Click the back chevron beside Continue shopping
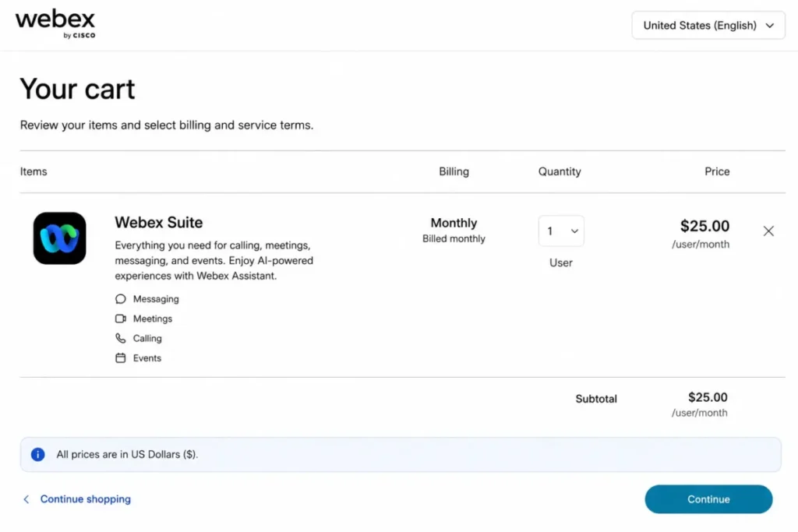 click(26, 499)
